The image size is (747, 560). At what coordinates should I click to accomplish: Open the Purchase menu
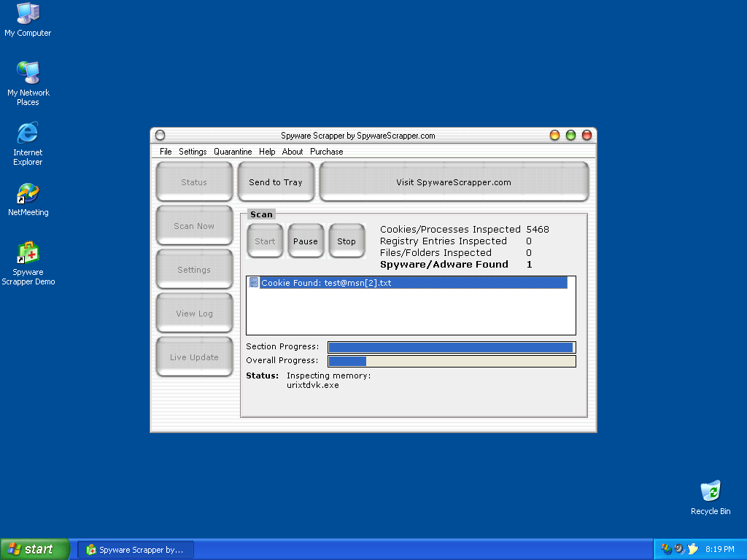(x=326, y=152)
